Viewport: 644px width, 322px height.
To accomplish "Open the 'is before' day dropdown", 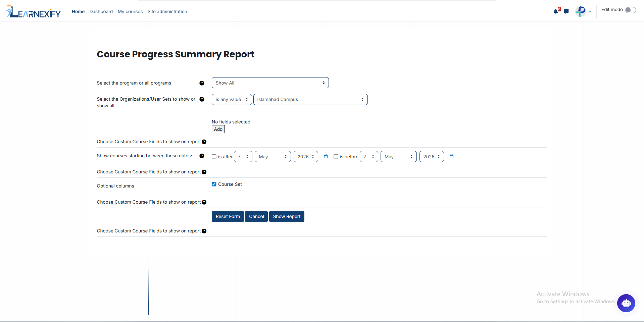I will [x=369, y=157].
